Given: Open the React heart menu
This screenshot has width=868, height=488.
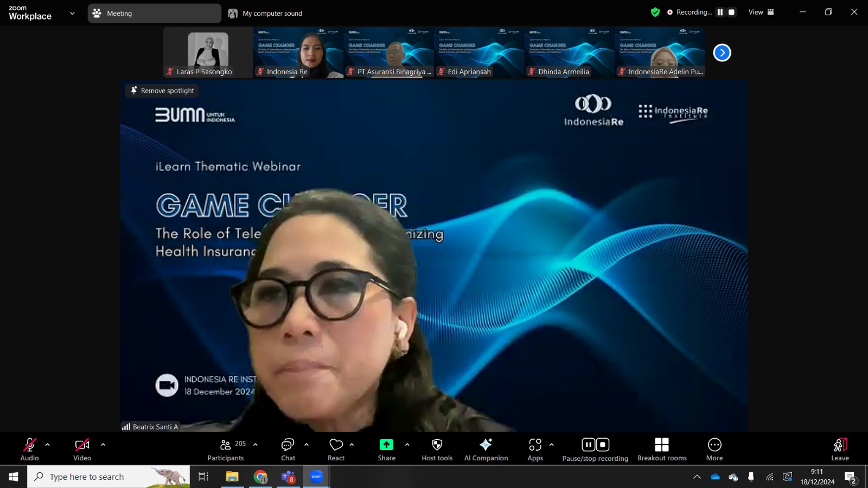Looking at the screenshot, I should point(336,450).
